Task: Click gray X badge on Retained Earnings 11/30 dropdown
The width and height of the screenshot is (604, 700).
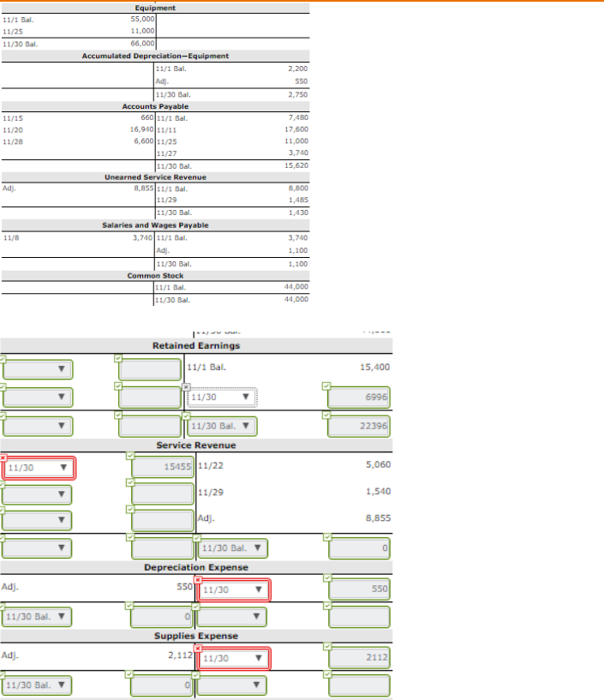Action: [x=186, y=386]
